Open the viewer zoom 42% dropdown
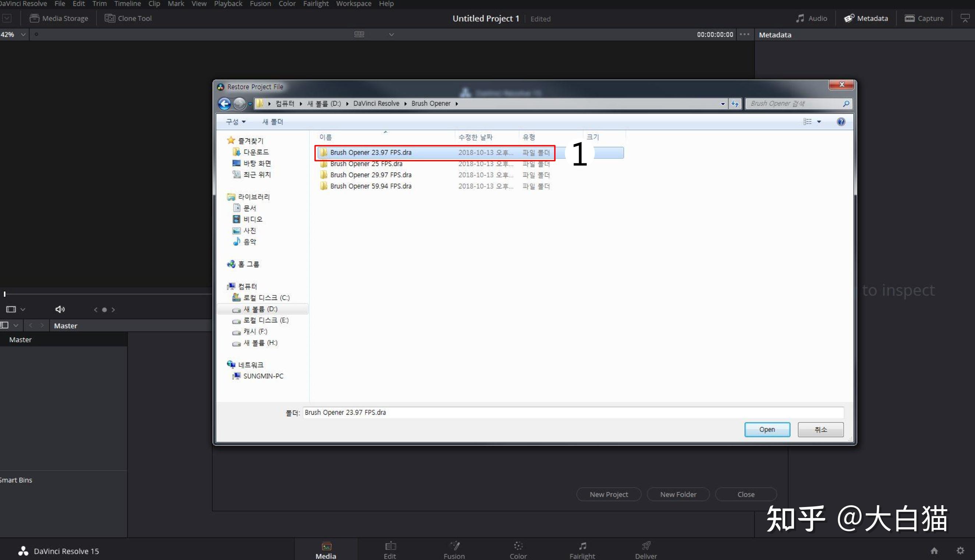 pos(13,35)
